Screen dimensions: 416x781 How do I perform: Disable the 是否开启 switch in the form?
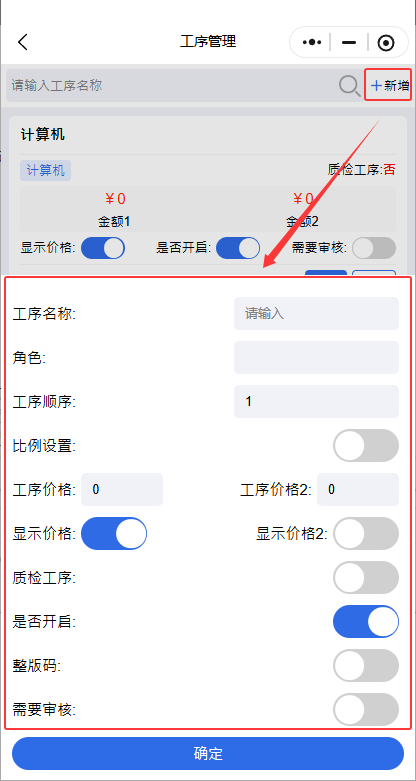click(x=366, y=621)
